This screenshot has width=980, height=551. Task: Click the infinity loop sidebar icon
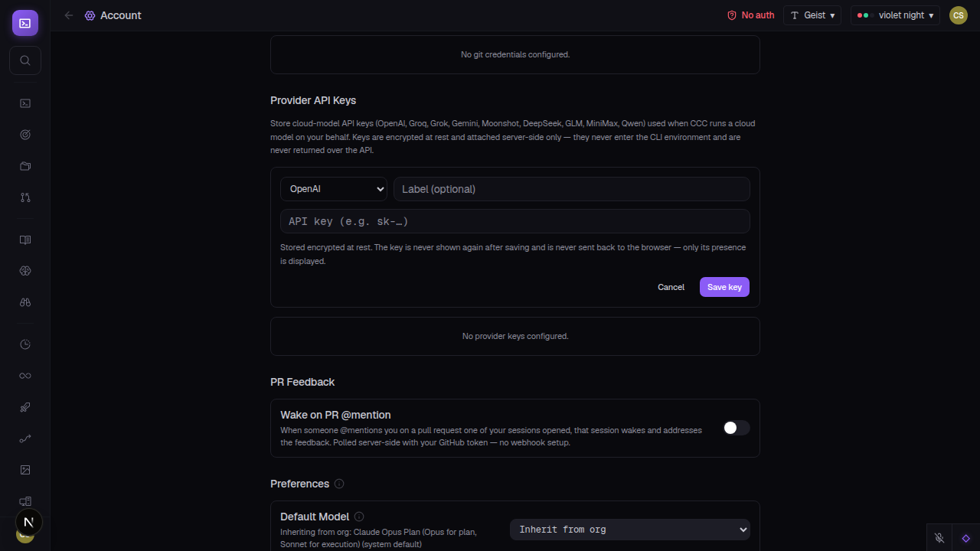(25, 376)
